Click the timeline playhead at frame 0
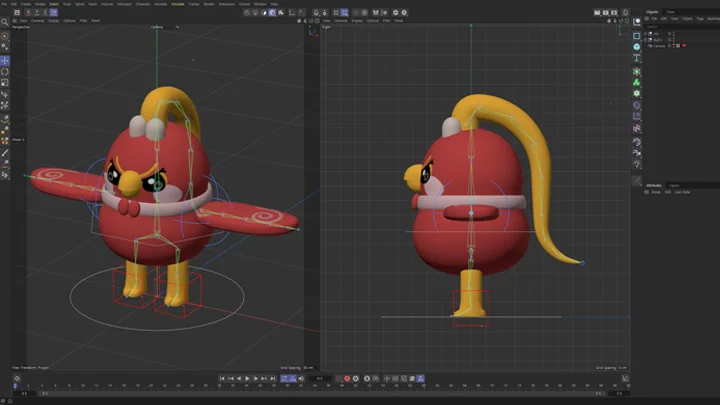The image size is (720, 405). 15,386
